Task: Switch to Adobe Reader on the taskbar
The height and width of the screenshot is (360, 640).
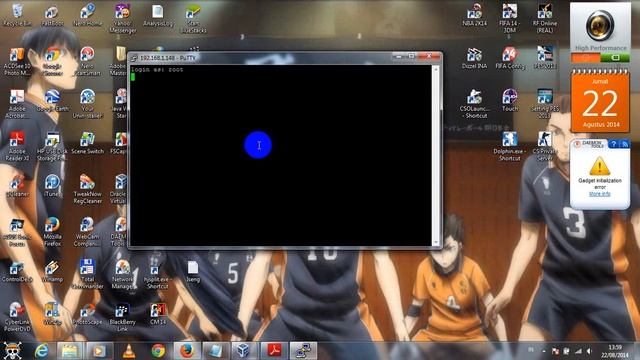Action: tap(274, 351)
